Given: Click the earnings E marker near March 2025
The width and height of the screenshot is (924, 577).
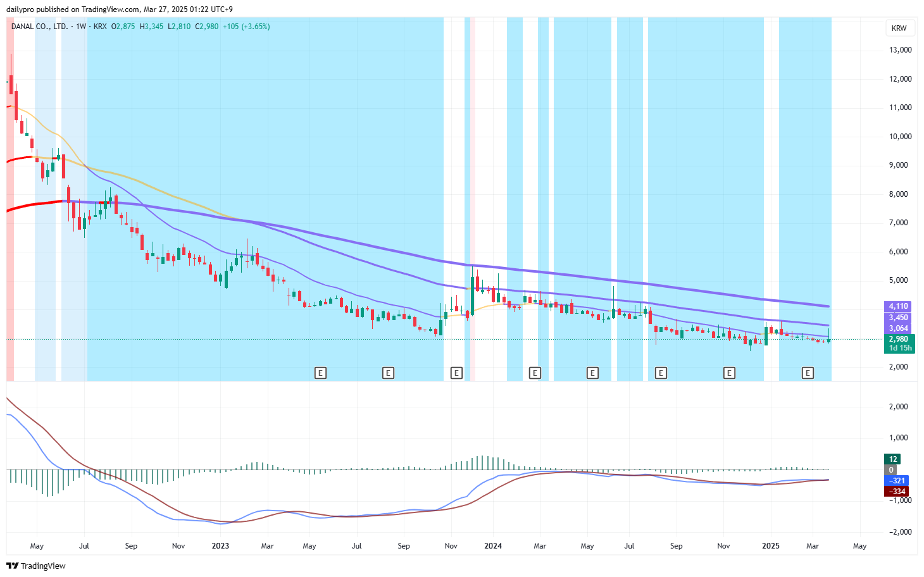Looking at the screenshot, I should tap(808, 373).
